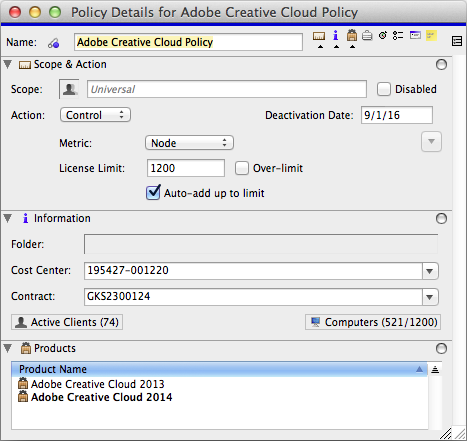Click the column options icon beside Product Name header

(435, 369)
